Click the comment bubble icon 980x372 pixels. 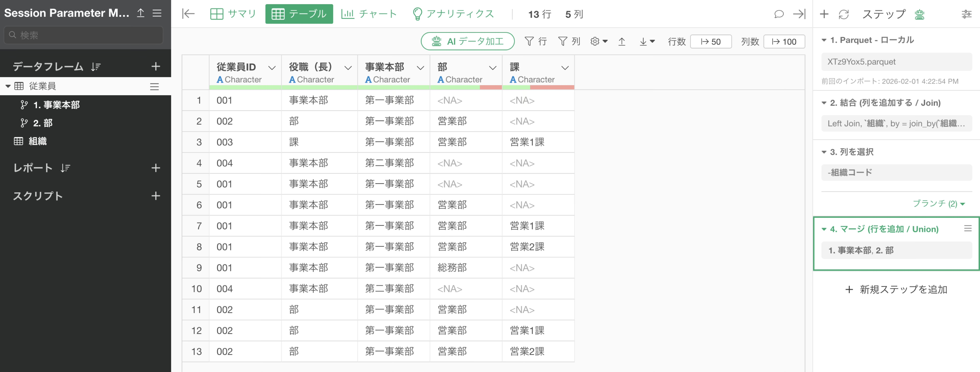pyautogui.click(x=779, y=14)
